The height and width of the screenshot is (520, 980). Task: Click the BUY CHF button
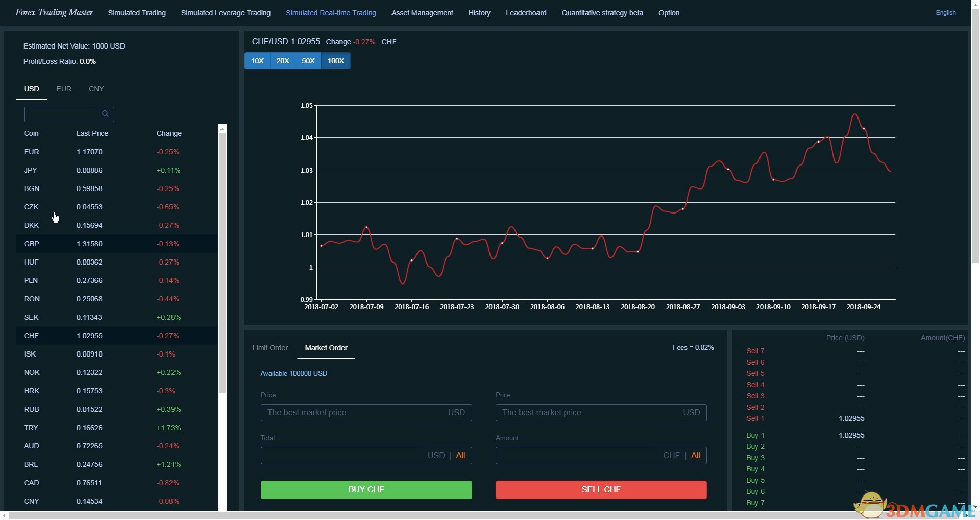[366, 489]
